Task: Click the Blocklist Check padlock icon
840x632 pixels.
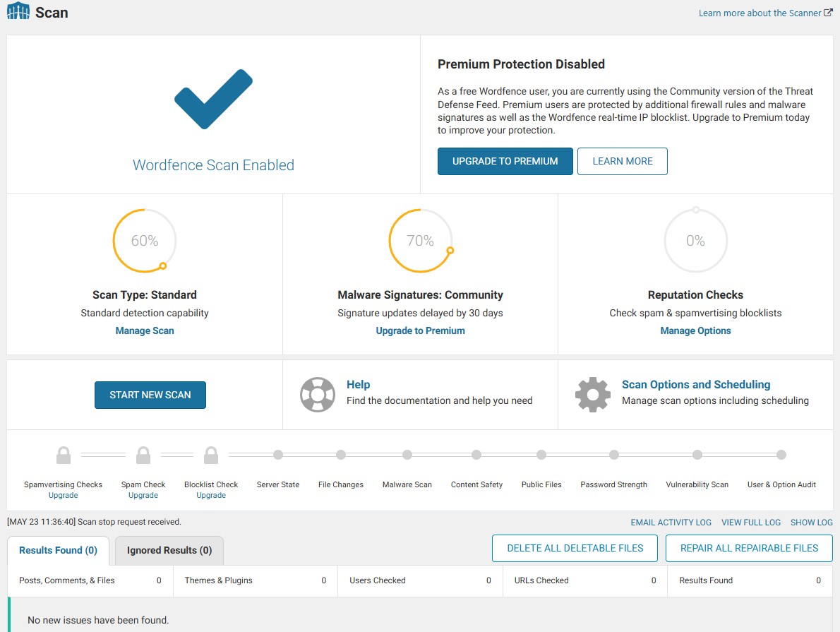Action: pyautogui.click(x=211, y=455)
